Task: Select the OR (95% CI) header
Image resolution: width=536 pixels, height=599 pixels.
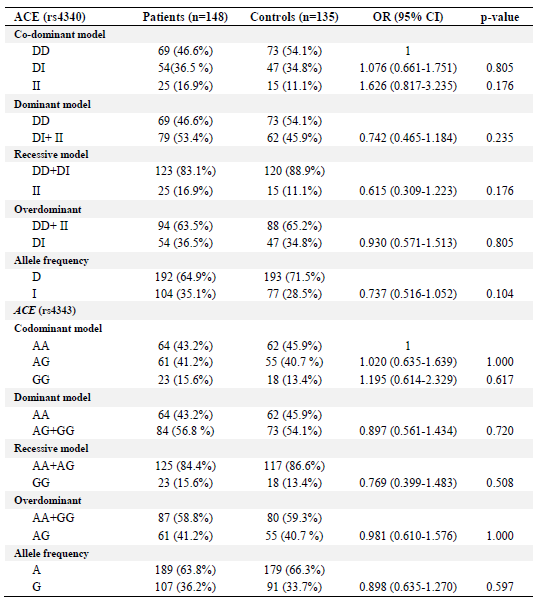Action: (x=408, y=17)
